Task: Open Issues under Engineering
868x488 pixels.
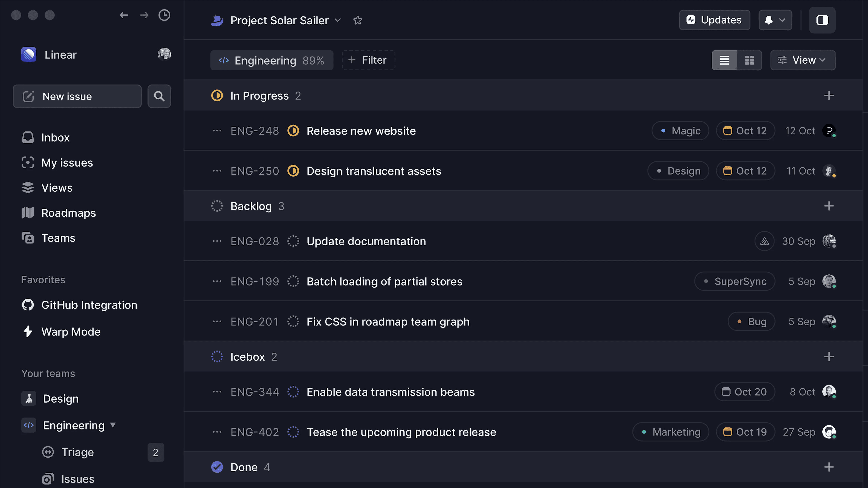Action: pyautogui.click(x=68, y=479)
